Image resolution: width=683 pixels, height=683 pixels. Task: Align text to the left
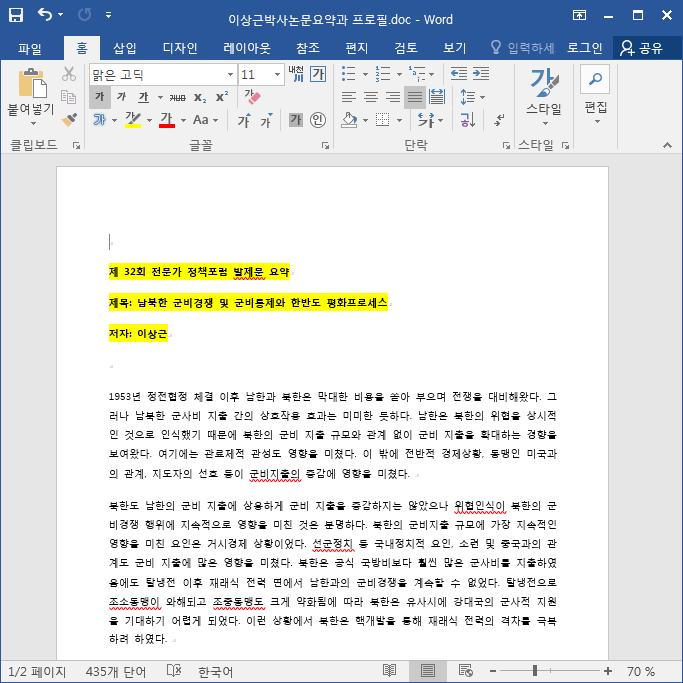pos(348,97)
